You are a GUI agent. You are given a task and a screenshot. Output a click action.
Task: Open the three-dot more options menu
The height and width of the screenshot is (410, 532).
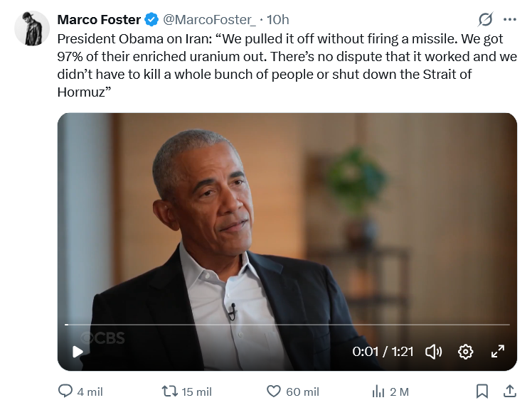pos(510,20)
